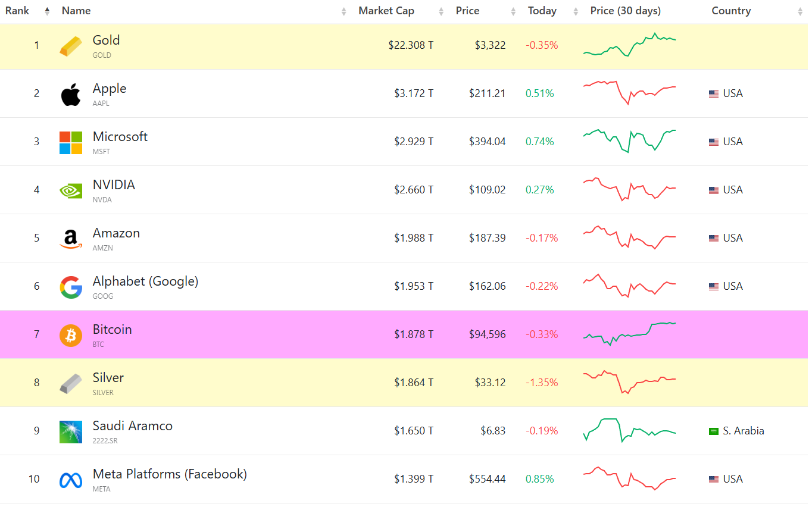The width and height of the screenshot is (812, 507).
Task: Click the Price (30 days) column header
Action: (625, 10)
